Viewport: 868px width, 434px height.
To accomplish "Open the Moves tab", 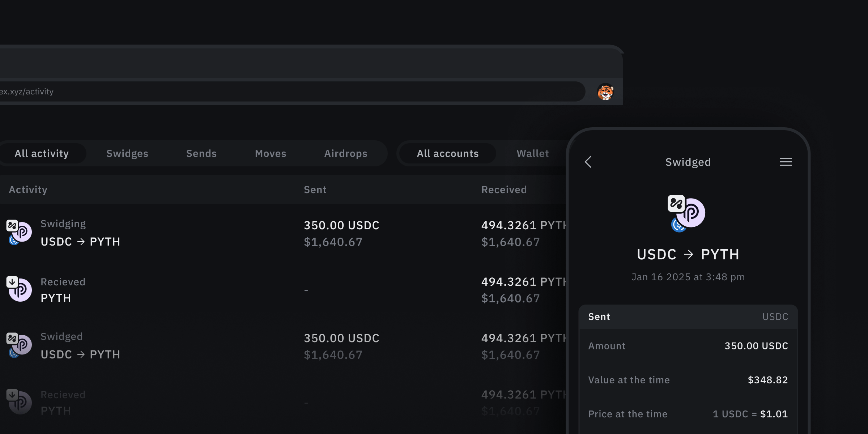I will click(271, 154).
